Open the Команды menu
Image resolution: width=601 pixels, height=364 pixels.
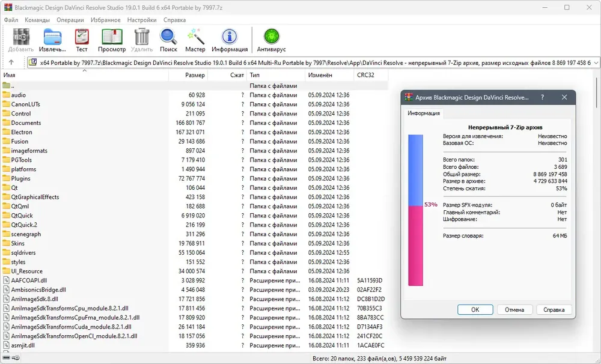point(37,20)
